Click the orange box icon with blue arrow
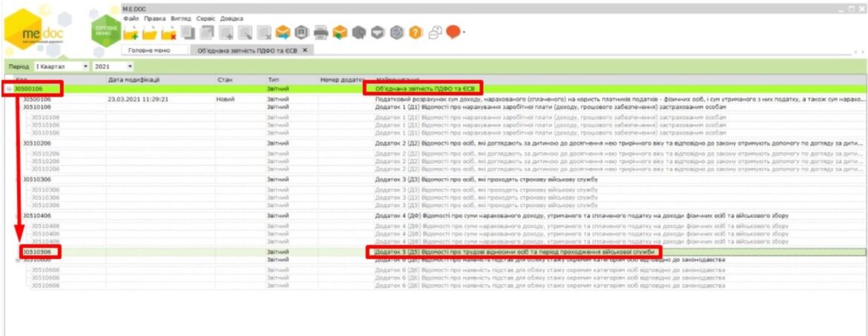Image resolution: width=868 pixels, height=336 pixels. click(283, 33)
